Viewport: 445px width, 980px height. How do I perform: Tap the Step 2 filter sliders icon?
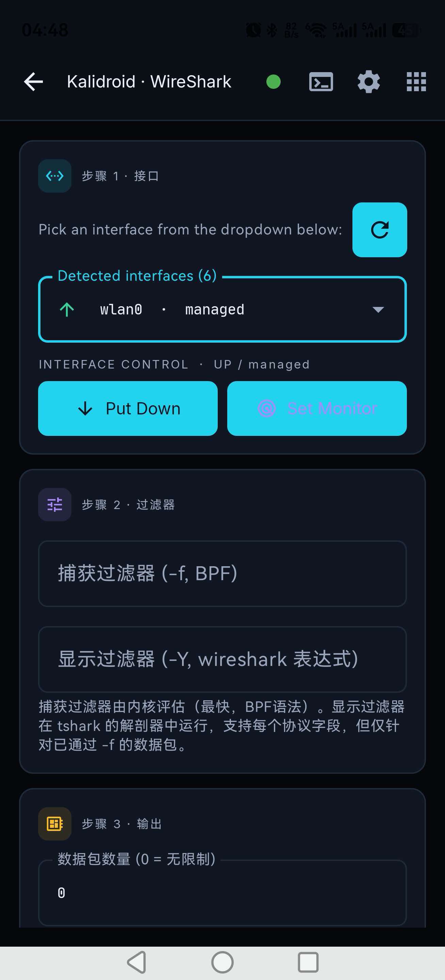(x=55, y=504)
